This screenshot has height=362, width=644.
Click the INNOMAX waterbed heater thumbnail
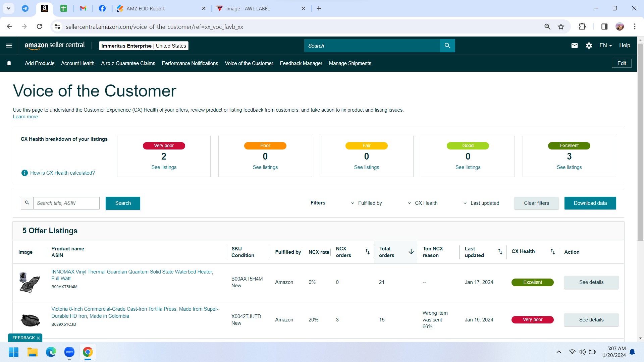click(30, 282)
